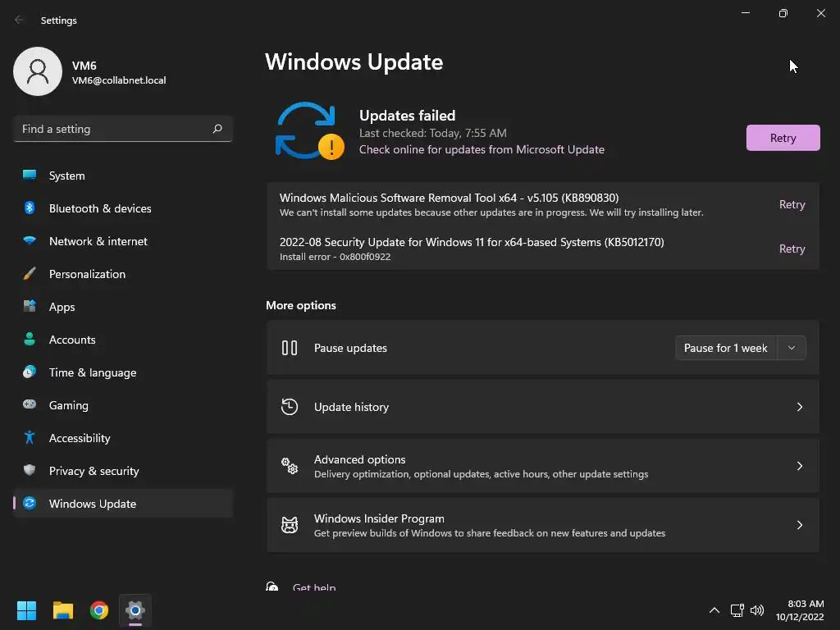The image size is (840, 630).
Task: Click Pause for 1 week button
Action: (726, 348)
